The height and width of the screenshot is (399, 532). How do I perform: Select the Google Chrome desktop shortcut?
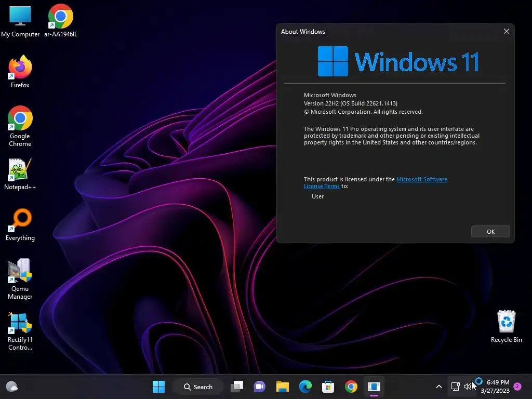pyautogui.click(x=20, y=126)
